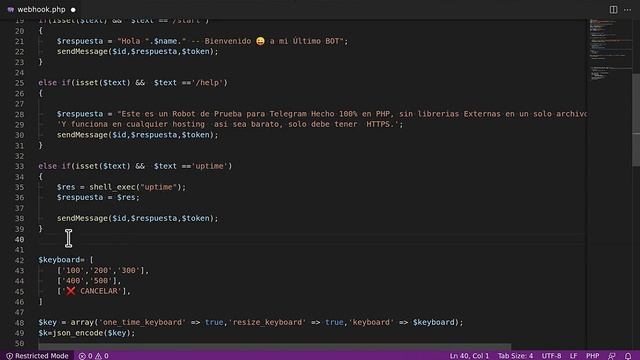Screen dimensions: 640x360
Task: Click line number 25 in gutter
Action: click(x=20, y=83)
